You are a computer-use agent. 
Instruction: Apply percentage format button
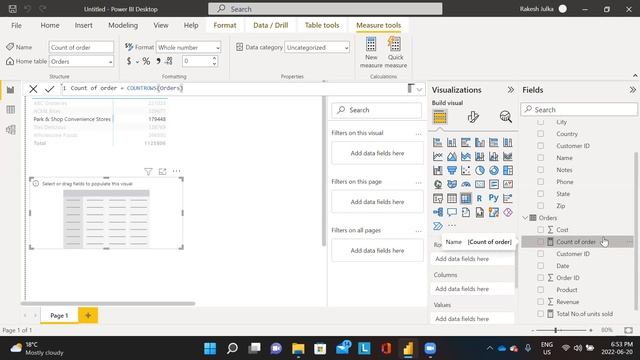[146, 62]
